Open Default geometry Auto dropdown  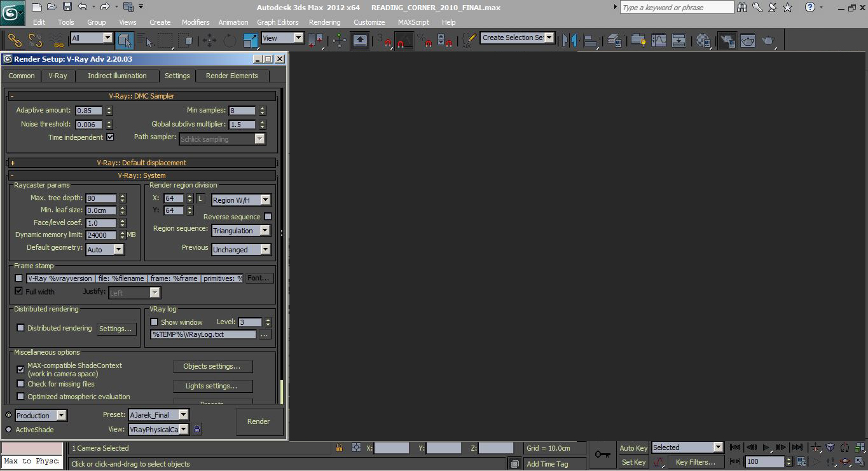click(x=104, y=250)
